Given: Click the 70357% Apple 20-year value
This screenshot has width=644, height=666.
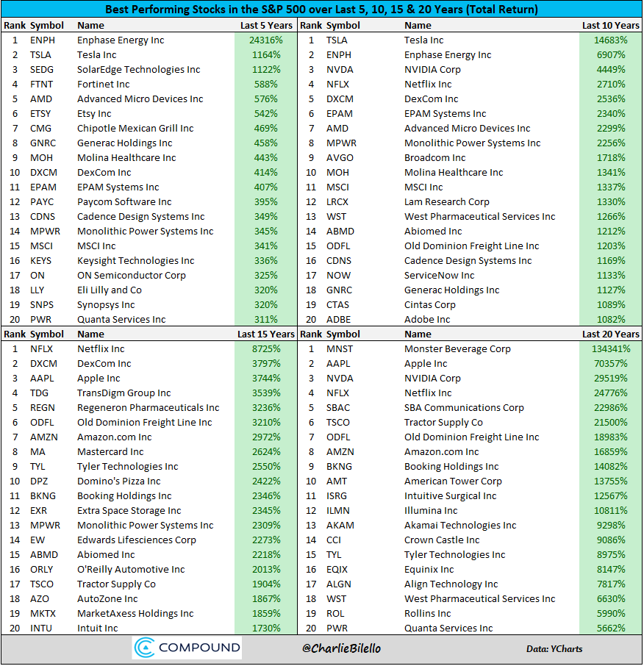Looking at the screenshot, I should (610, 364).
